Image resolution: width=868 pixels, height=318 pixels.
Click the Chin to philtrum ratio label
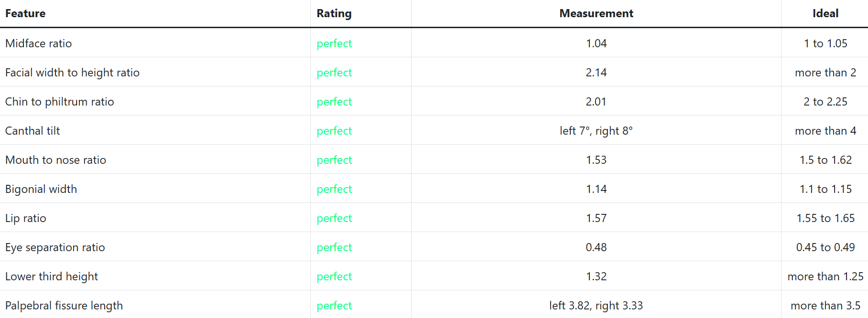click(60, 102)
